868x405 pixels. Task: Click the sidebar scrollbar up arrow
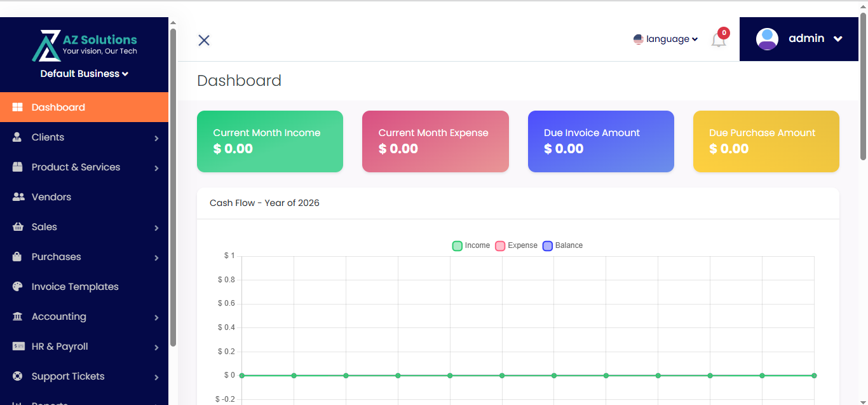(x=173, y=22)
